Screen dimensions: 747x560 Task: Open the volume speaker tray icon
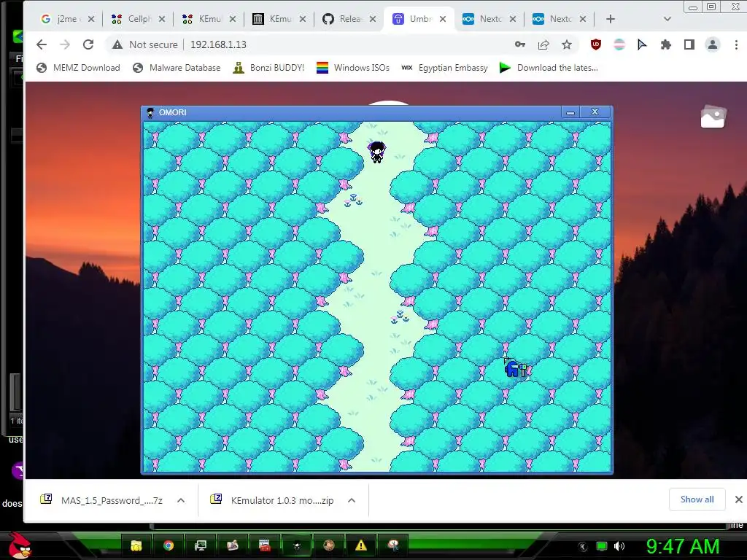click(619, 546)
